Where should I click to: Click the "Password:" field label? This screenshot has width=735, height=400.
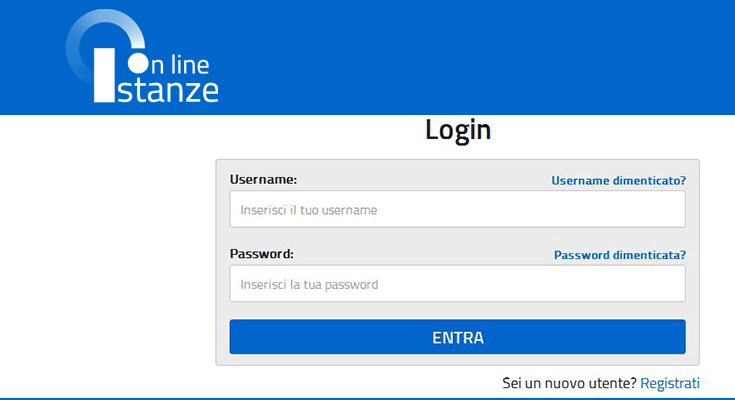[261, 254]
